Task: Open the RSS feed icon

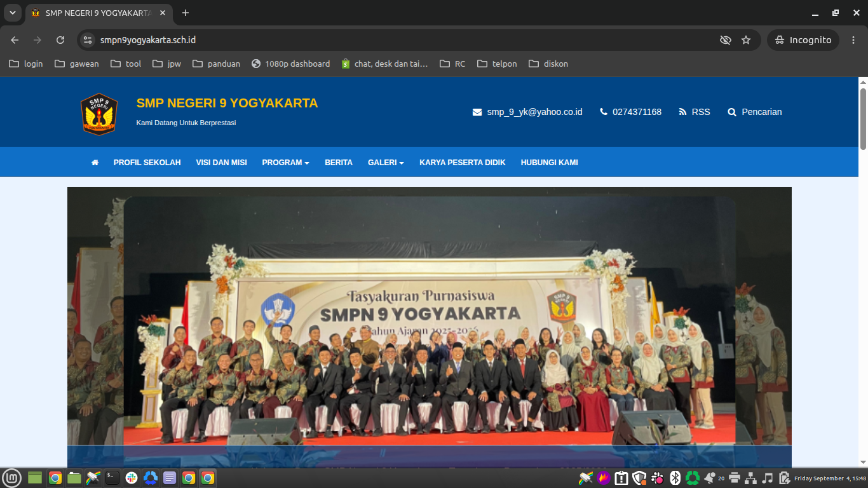Action: point(682,112)
